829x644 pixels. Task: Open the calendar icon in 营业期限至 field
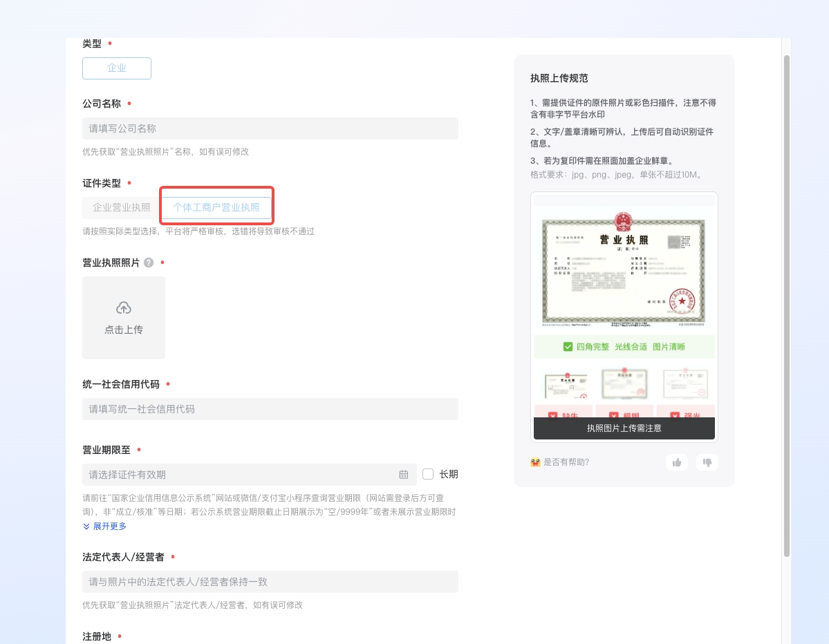404,475
